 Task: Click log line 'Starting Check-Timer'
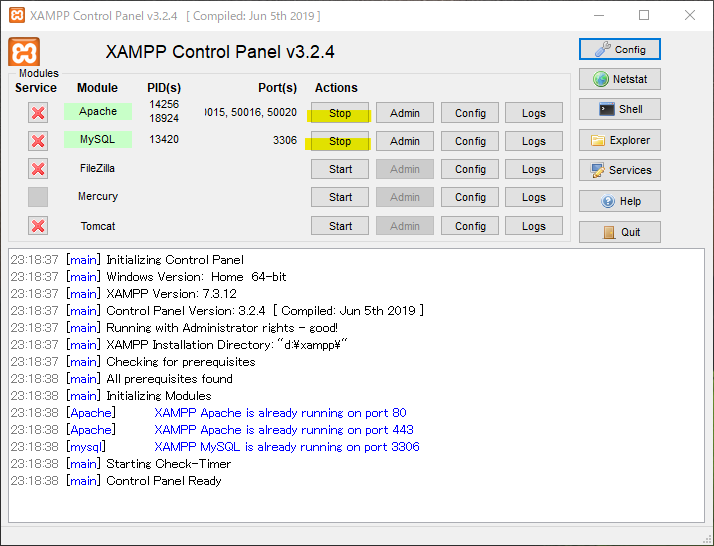click(x=168, y=464)
